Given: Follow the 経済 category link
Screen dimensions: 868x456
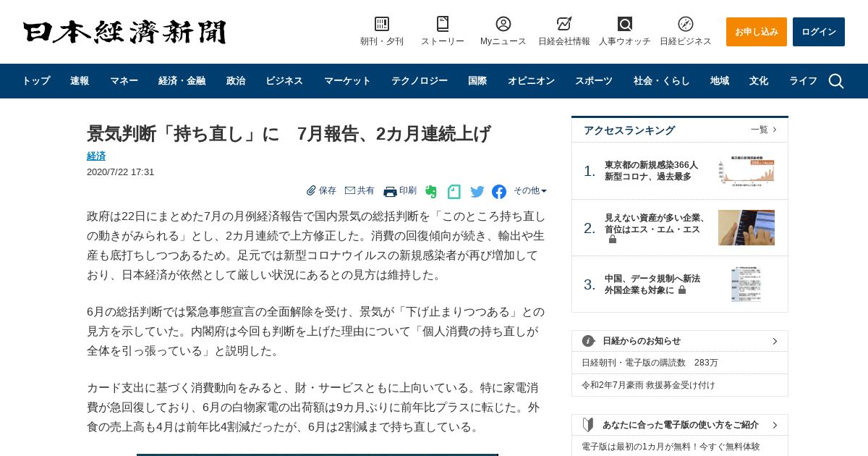Looking at the screenshot, I should click(x=96, y=156).
